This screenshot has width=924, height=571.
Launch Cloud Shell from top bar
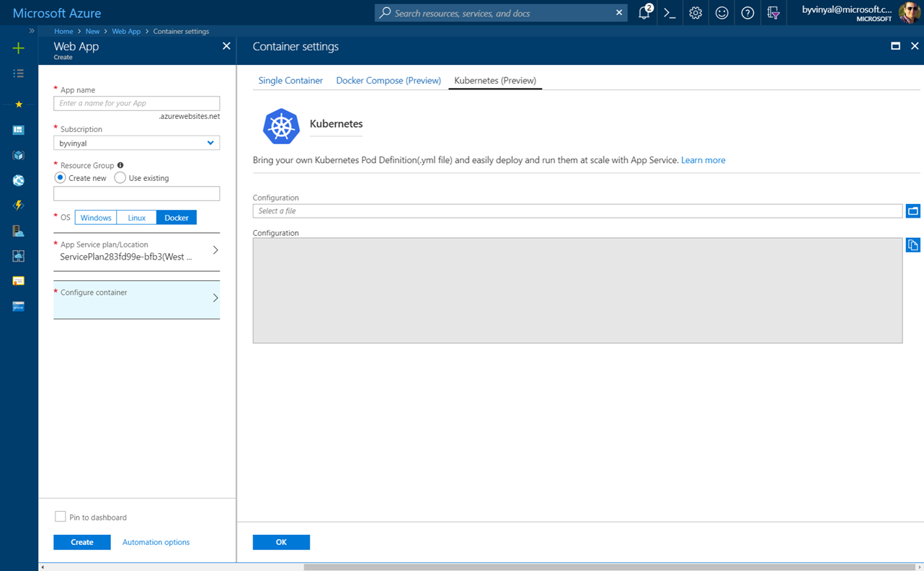[x=670, y=13]
